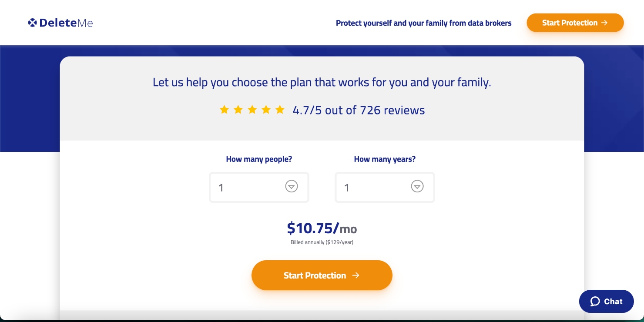
Task: Click the first rating star
Action: (x=224, y=110)
